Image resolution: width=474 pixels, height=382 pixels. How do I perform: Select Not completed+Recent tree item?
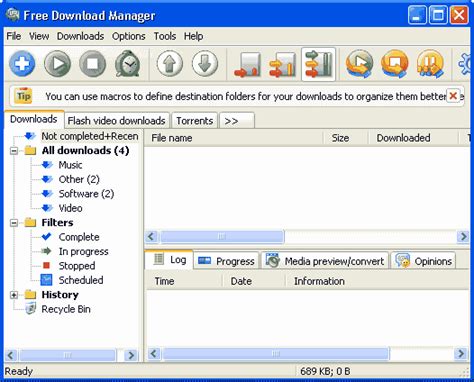click(x=90, y=136)
